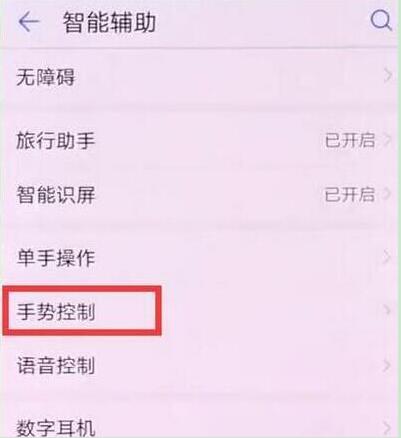Expand chevron beside 旅行助手
This screenshot has width=401, height=438.
[387, 140]
